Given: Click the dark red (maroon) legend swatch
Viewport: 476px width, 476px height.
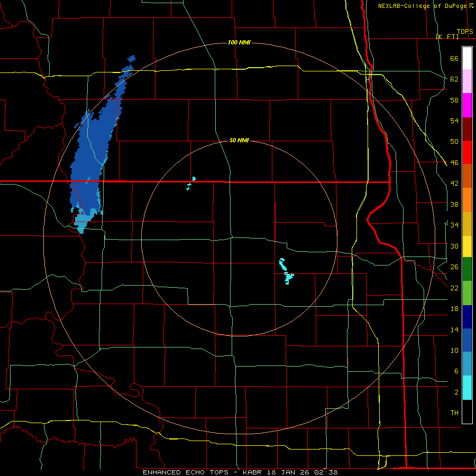Looking at the screenshot, I should (467, 129).
